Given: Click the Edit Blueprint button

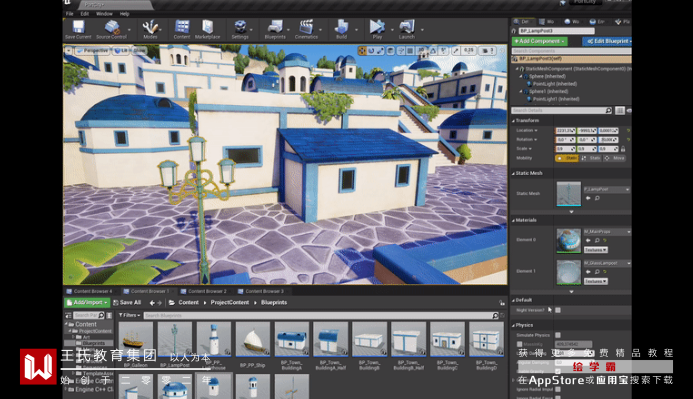Looking at the screenshot, I should point(608,41).
